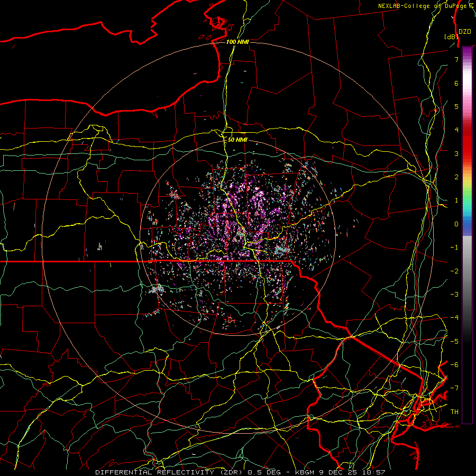
Task: Click the 1 value on color scale
Action: [x=456, y=200]
